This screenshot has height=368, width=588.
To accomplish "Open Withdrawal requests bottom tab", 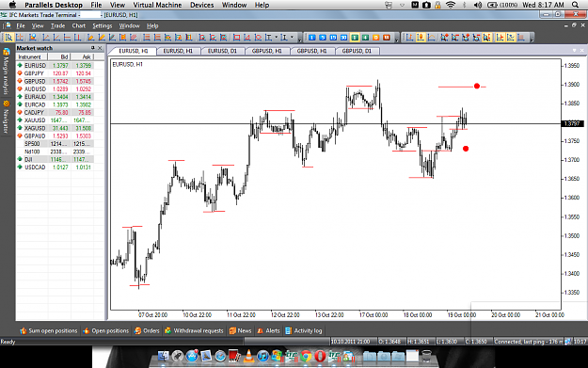I will tap(194, 331).
